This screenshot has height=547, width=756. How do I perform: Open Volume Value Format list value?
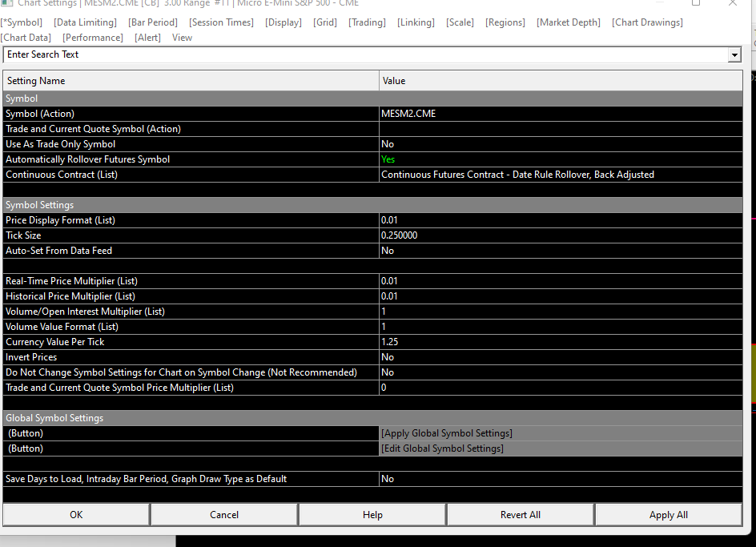561,327
